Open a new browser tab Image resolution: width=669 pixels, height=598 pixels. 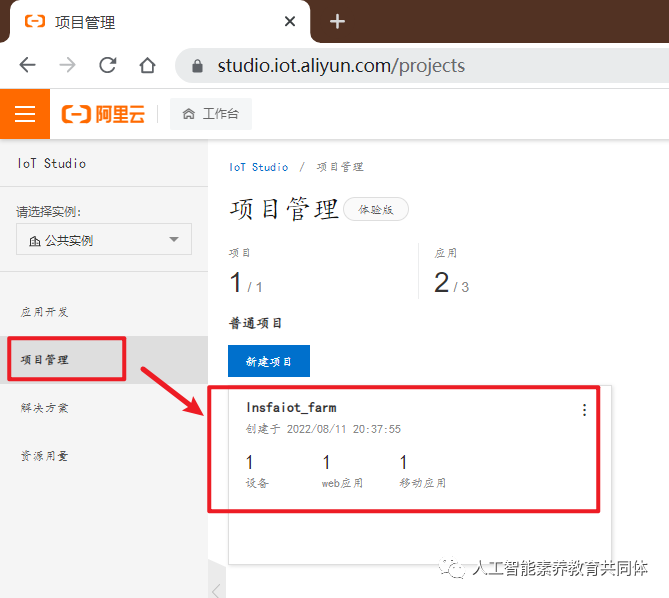click(x=337, y=21)
